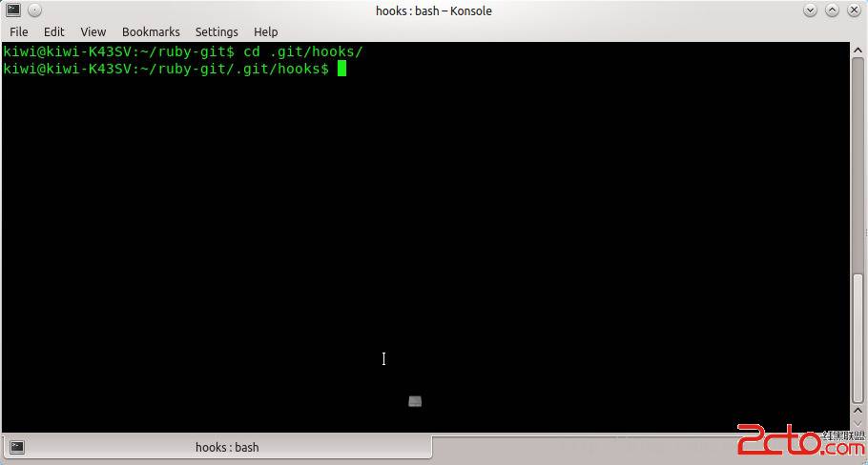Expand the Bookmarks menu
This screenshot has width=868, height=465.
(151, 32)
